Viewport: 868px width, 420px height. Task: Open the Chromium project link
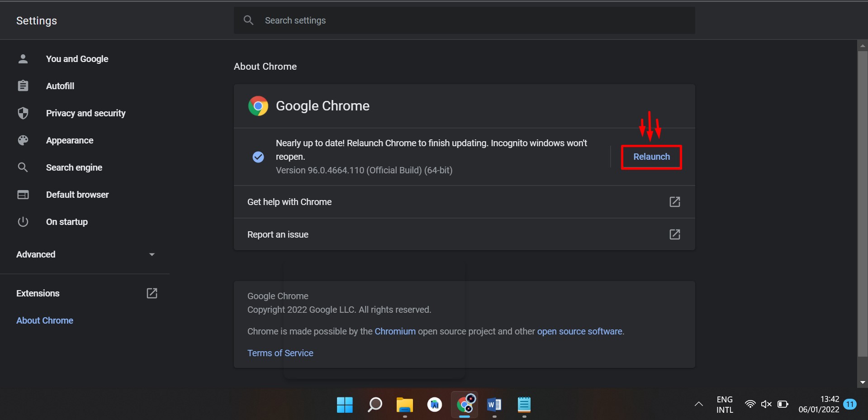(x=395, y=331)
